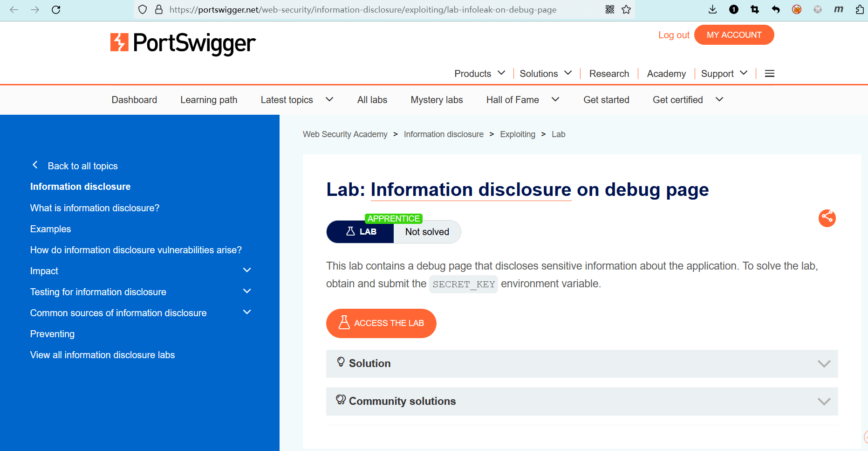Open the hamburger menu icon
Screen dimensions: 868x451
tap(770, 74)
